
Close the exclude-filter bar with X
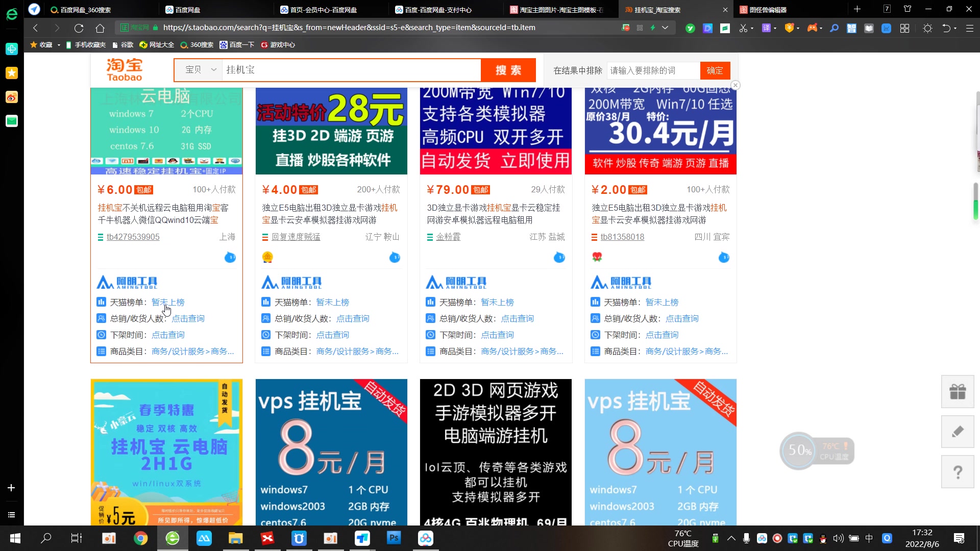[x=735, y=85]
